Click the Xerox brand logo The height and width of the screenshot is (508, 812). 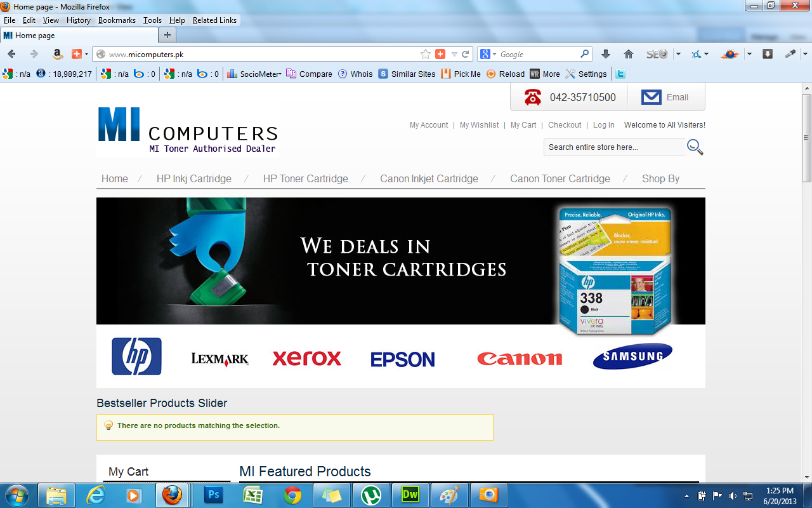[307, 359]
